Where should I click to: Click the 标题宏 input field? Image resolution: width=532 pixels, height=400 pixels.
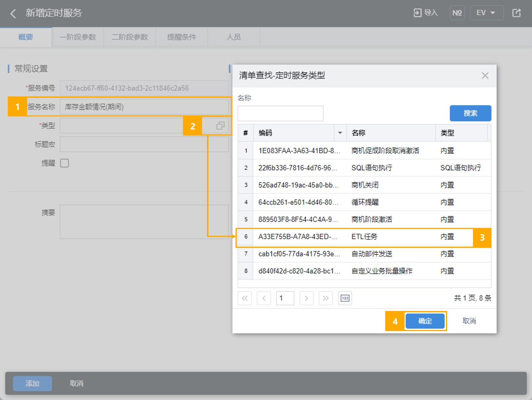(x=144, y=144)
